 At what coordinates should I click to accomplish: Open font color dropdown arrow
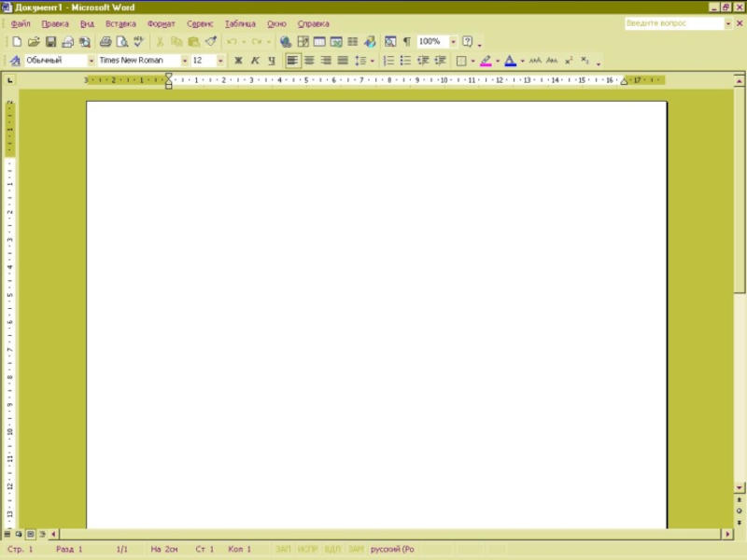tap(522, 61)
